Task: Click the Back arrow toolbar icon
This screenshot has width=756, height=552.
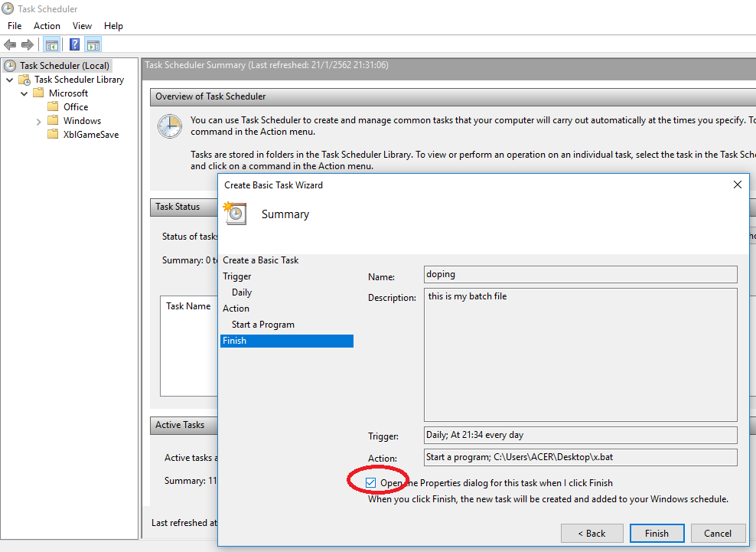Action: [x=10, y=45]
